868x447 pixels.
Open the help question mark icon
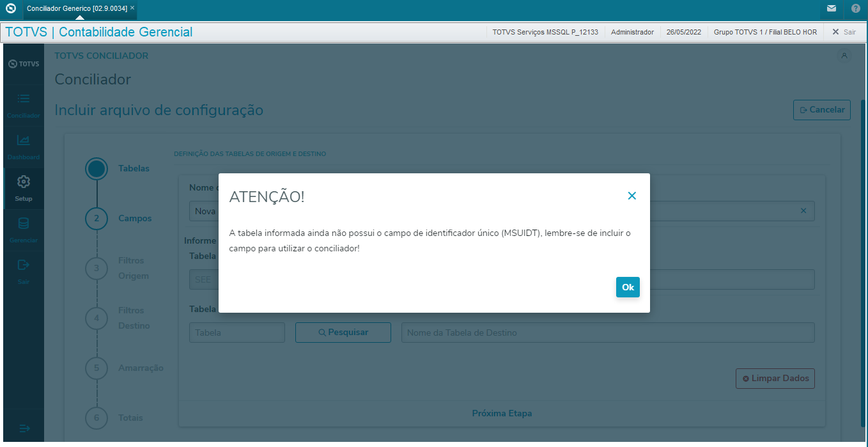click(x=856, y=9)
